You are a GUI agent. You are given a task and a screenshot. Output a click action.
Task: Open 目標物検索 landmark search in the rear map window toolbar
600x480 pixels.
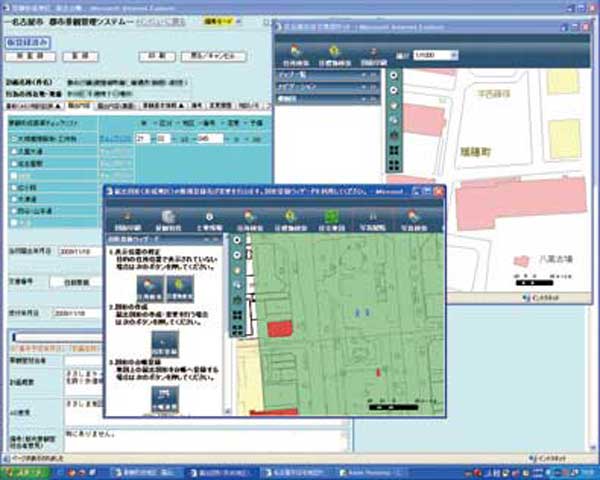(334, 56)
